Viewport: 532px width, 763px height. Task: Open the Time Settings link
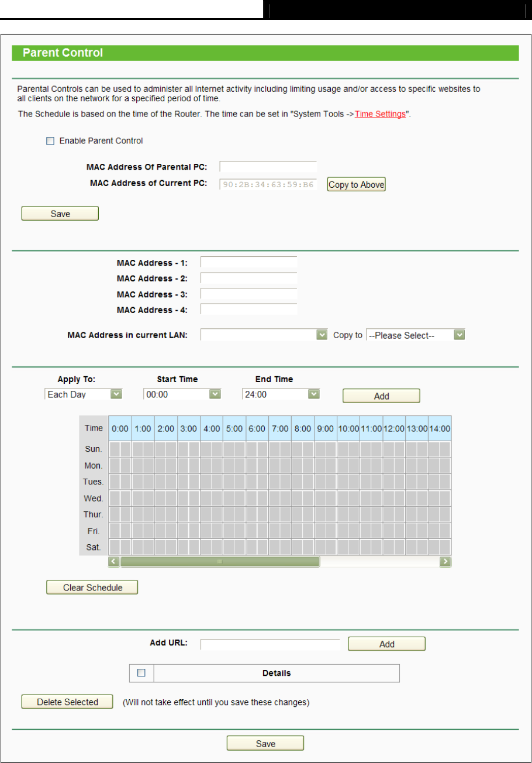click(380, 114)
